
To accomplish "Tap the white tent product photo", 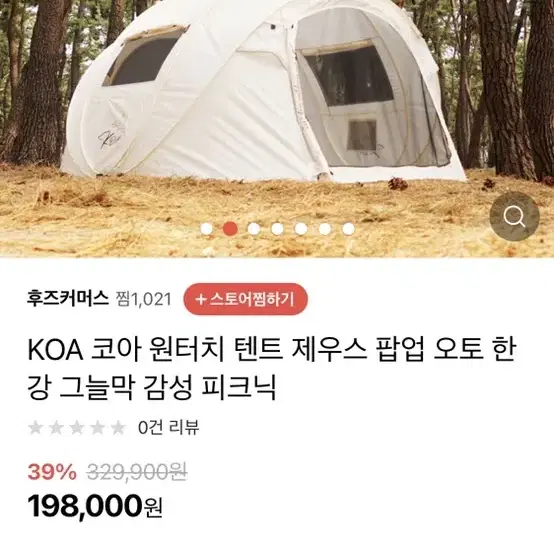I will [x=261, y=92].
